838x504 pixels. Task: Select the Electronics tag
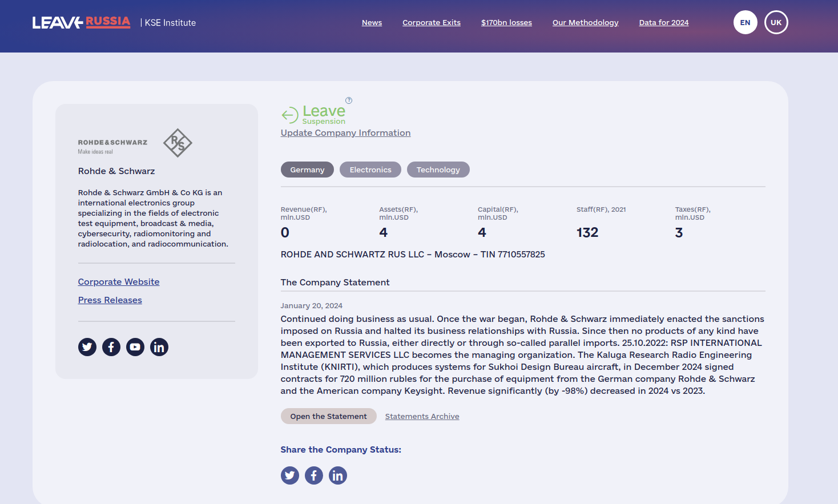pyautogui.click(x=370, y=170)
